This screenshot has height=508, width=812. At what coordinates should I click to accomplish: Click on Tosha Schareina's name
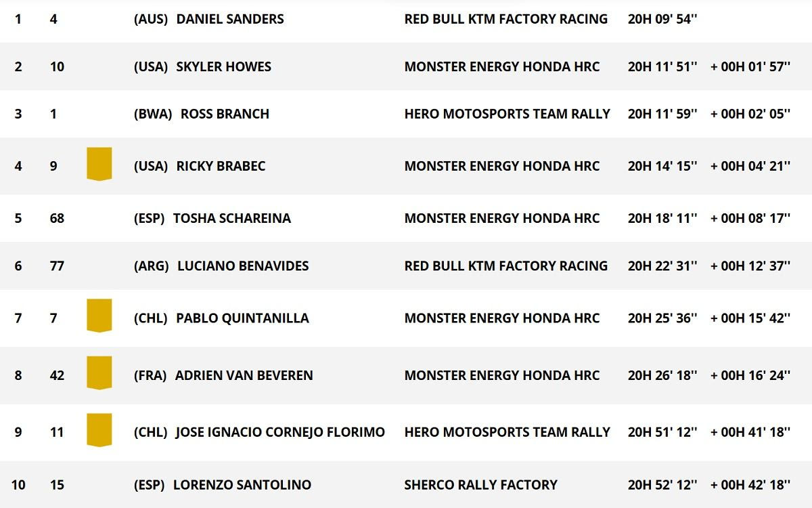[231, 218]
